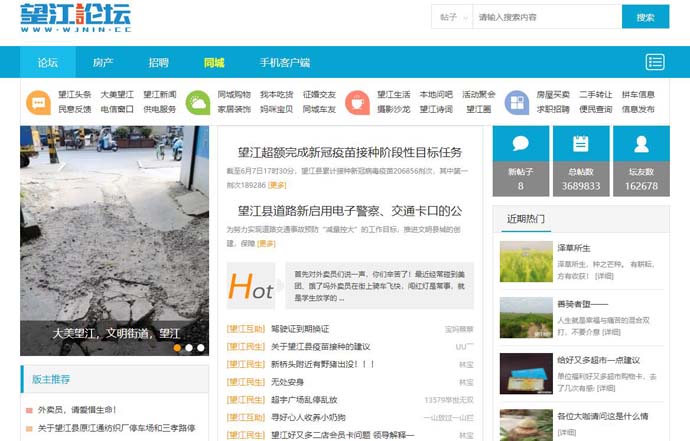690x441 pixels.
Task: Open the 大美望江 link
Action: tap(117, 94)
